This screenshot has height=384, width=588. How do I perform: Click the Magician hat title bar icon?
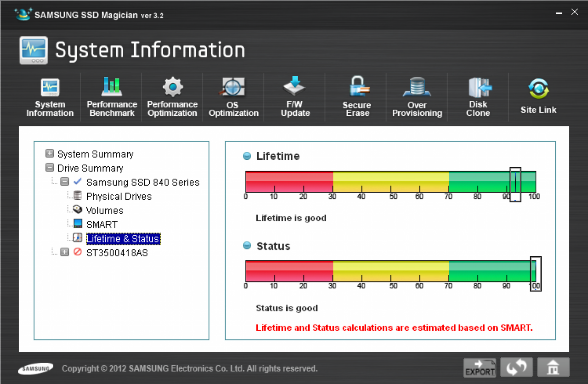point(23,14)
